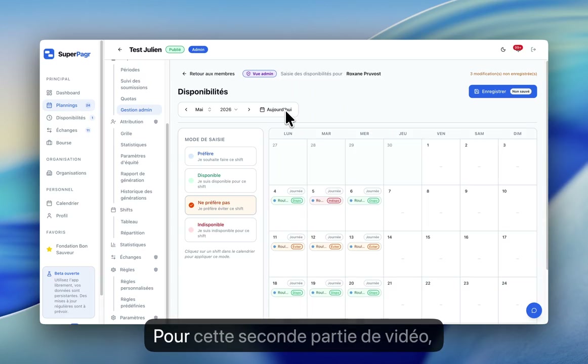Open Paramètres d'équité
Screen dimensions: 588x364
click(133, 159)
